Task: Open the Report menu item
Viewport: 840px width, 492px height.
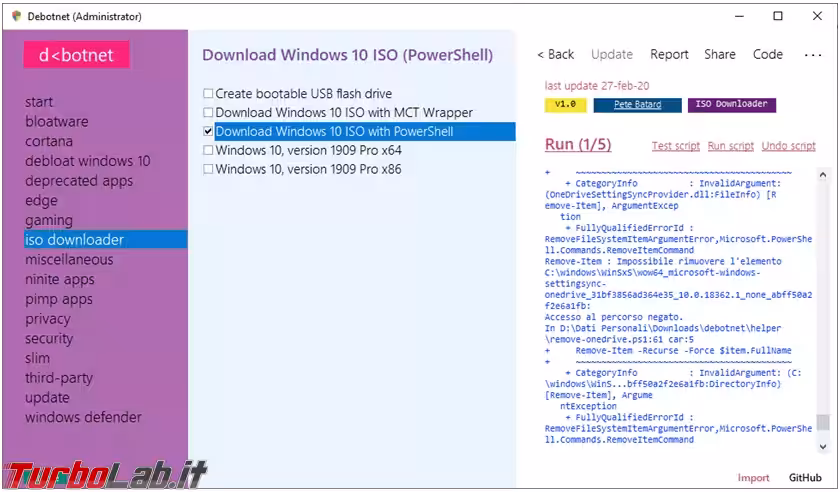Action: 669,55
